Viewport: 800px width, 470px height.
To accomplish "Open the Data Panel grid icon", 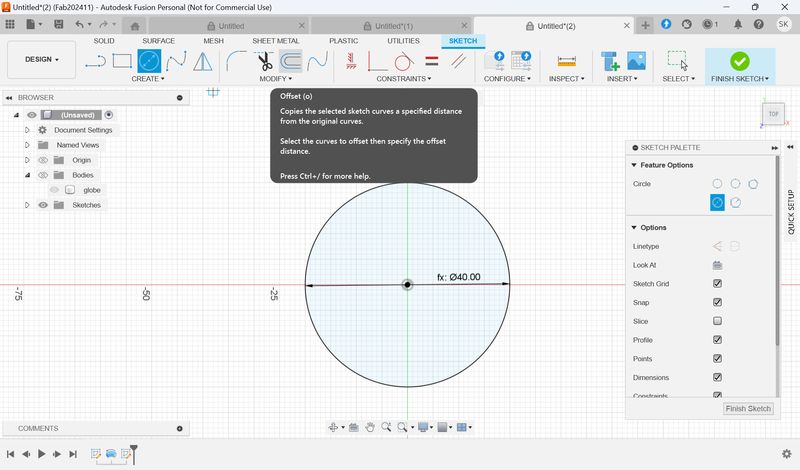I will (10, 24).
